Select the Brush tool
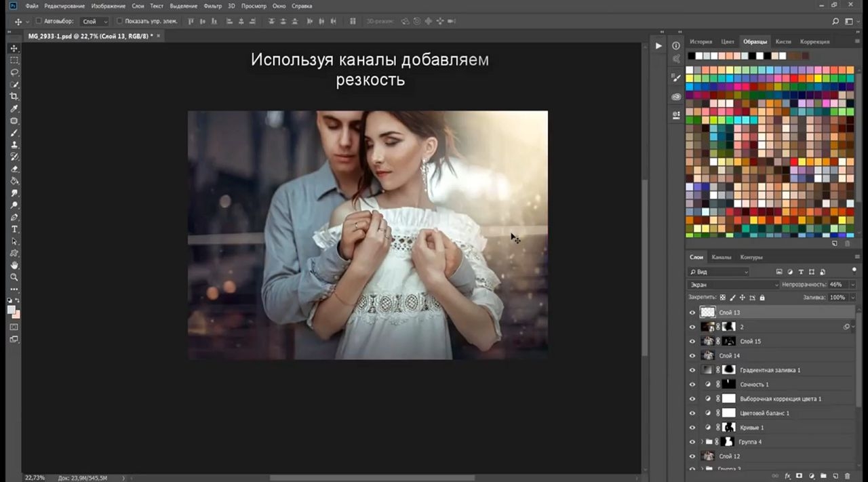 coord(14,134)
